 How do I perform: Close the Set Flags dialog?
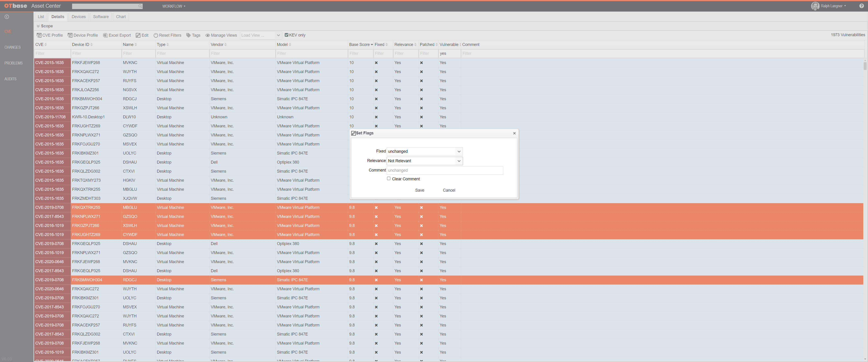click(514, 133)
